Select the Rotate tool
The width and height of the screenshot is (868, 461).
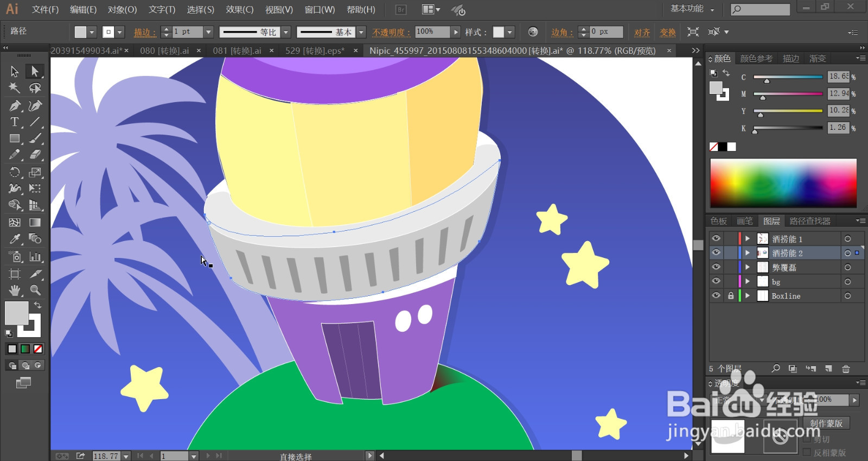tap(15, 172)
